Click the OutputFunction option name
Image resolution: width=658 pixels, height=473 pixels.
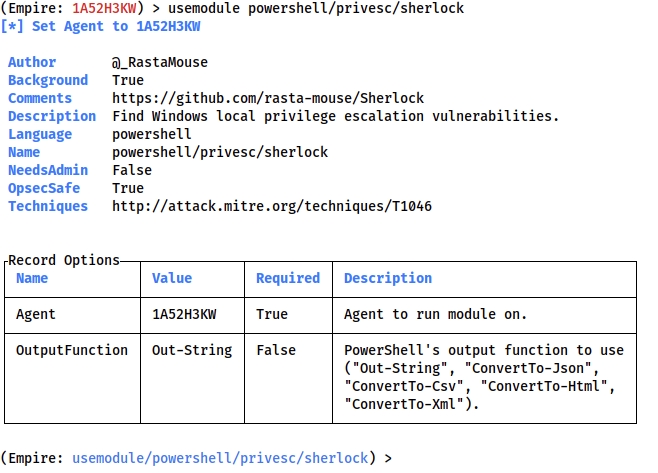pyautogui.click(x=72, y=350)
